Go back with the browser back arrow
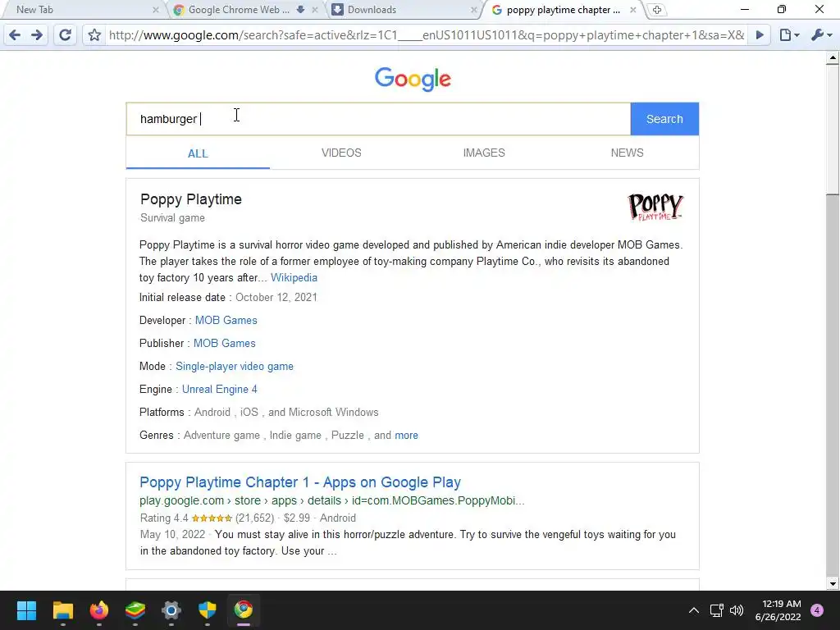Image resolution: width=840 pixels, height=630 pixels. [15, 35]
